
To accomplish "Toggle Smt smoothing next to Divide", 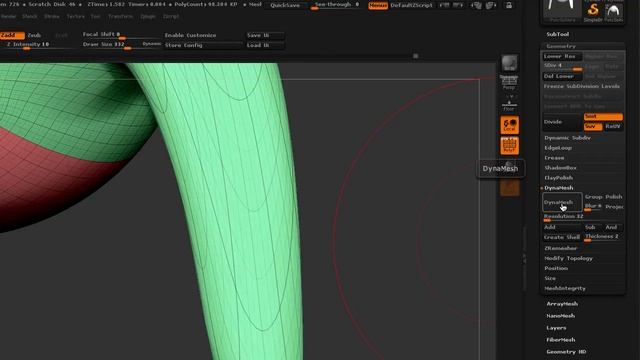I will coord(603,117).
